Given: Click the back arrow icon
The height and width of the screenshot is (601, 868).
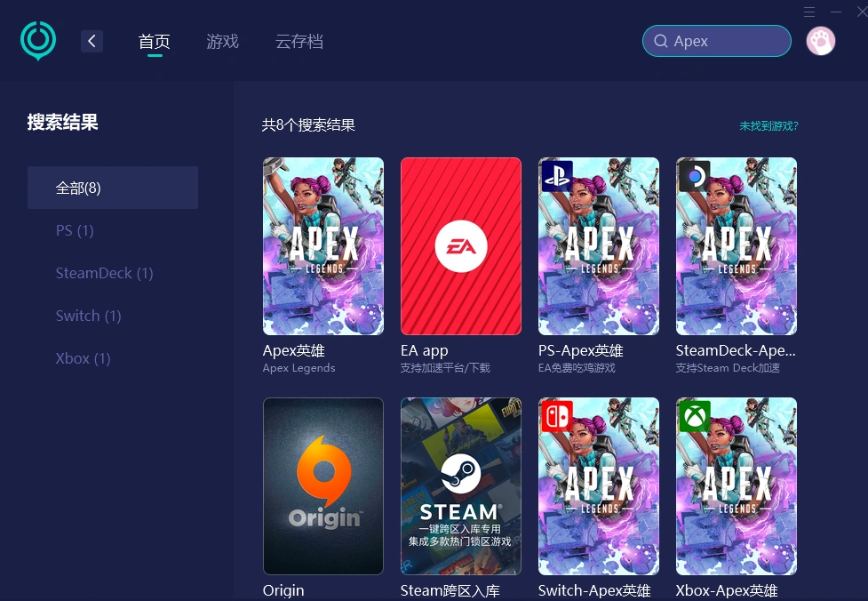Looking at the screenshot, I should tap(92, 40).
